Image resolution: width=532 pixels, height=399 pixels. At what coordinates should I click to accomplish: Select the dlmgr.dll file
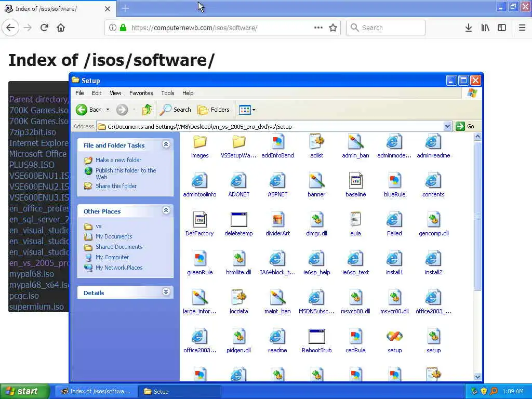point(316,220)
